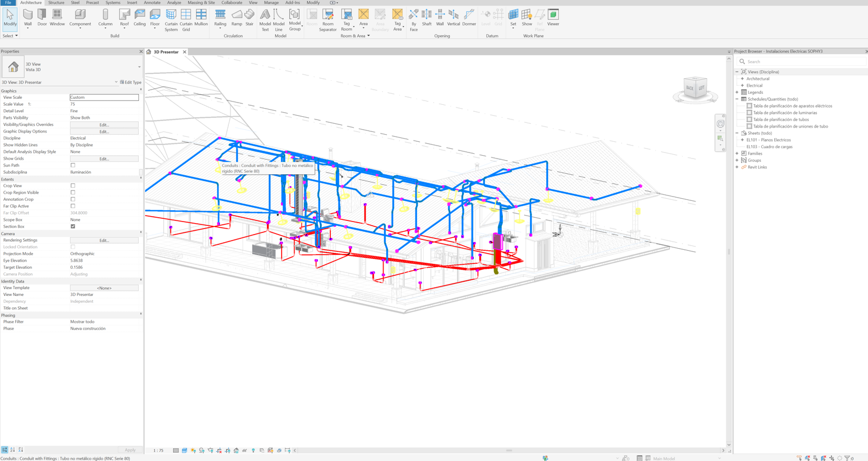Screen dimensions: 868x461
Task: Select the Room Separator tool
Action: (x=328, y=20)
